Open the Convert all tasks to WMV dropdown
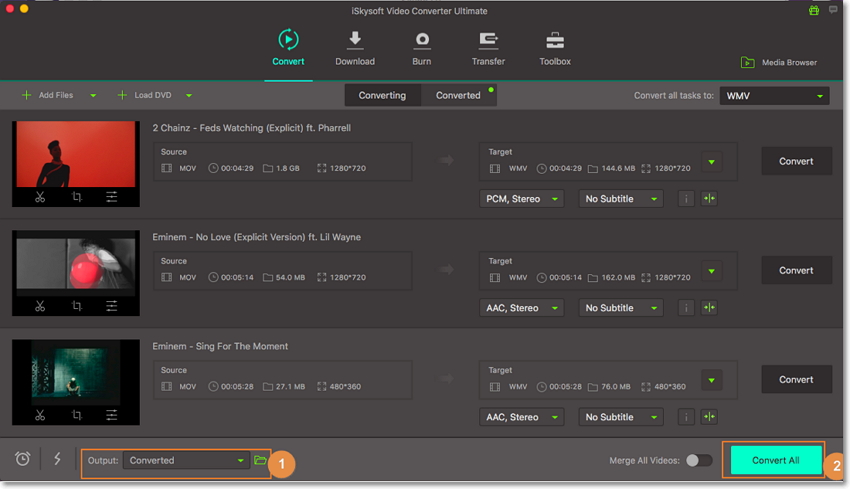 tap(775, 96)
